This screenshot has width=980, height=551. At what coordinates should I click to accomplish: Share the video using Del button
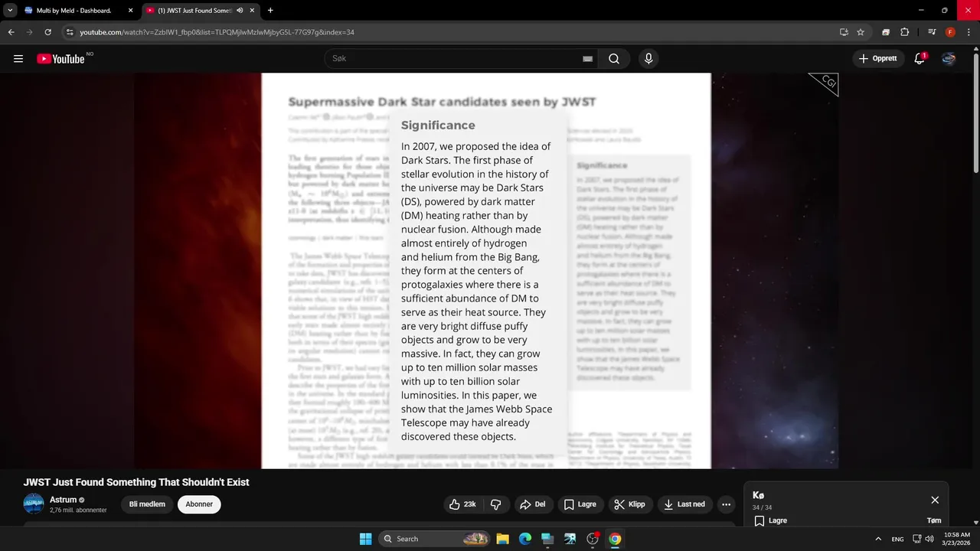(x=532, y=504)
